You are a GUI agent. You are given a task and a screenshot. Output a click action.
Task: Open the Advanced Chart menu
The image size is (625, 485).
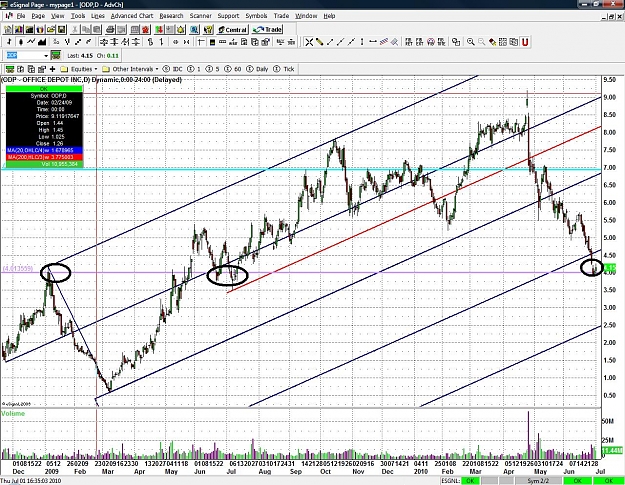tap(132, 16)
